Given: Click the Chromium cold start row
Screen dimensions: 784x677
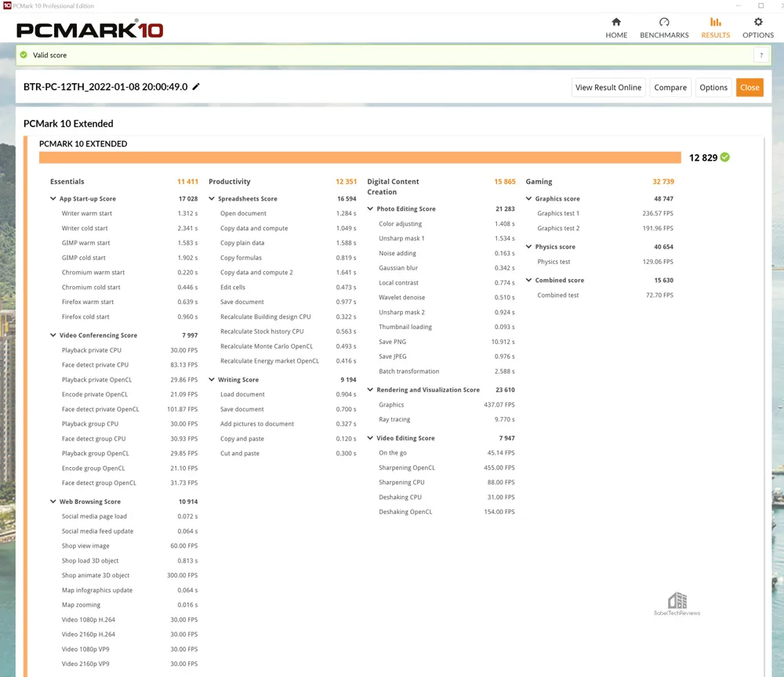Looking at the screenshot, I should click(x=129, y=288).
